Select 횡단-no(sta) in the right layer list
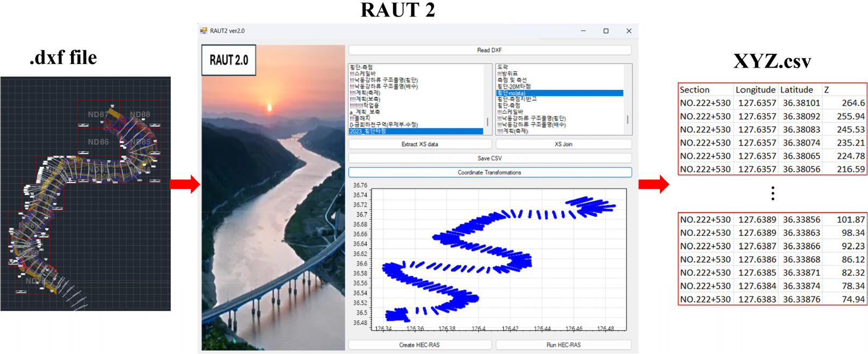Viewport: 868px width, 354px height. coord(559,93)
